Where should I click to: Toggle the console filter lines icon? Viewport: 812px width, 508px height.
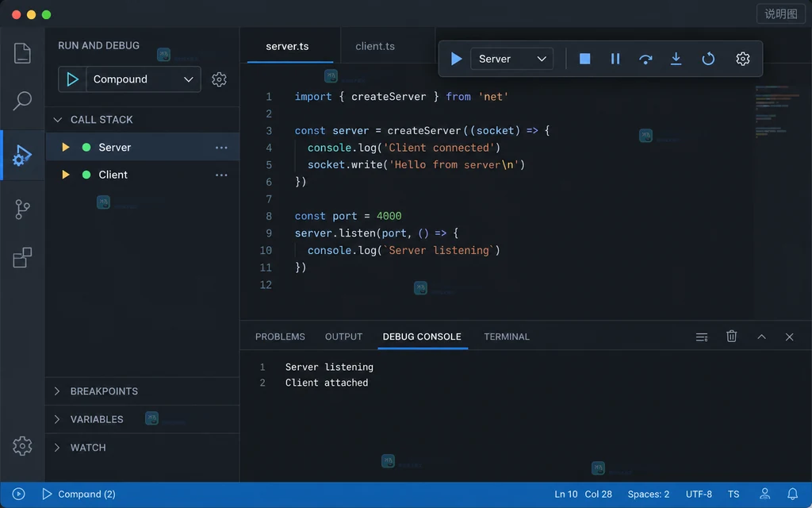[702, 337]
